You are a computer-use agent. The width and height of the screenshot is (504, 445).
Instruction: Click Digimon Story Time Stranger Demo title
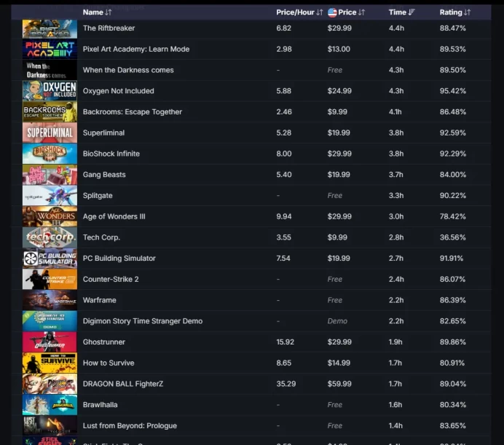tap(143, 321)
